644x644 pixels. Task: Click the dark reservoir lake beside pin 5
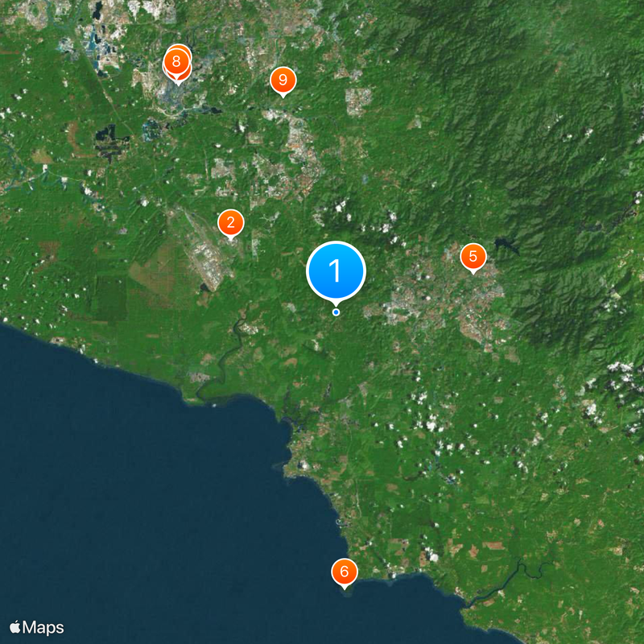click(506, 246)
